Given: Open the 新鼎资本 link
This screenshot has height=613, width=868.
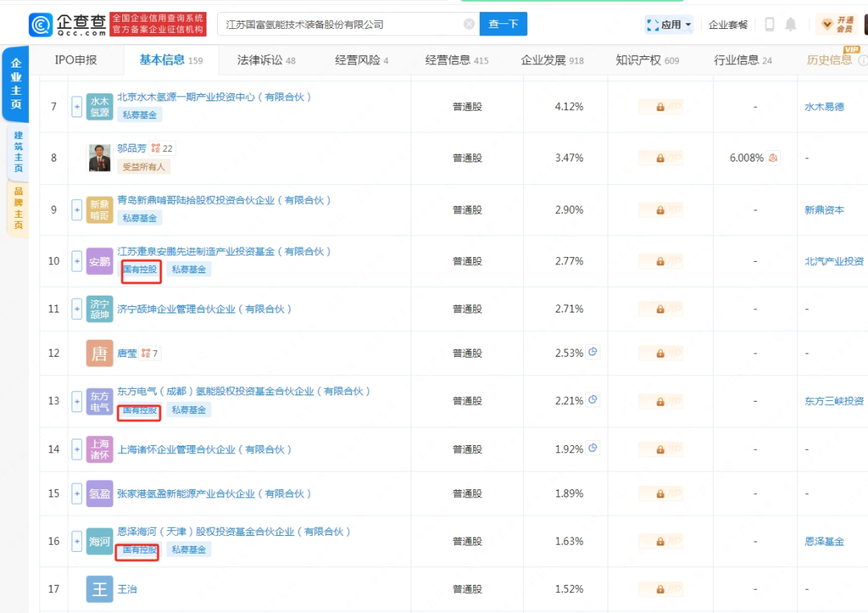Looking at the screenshot, I should 824,210.
